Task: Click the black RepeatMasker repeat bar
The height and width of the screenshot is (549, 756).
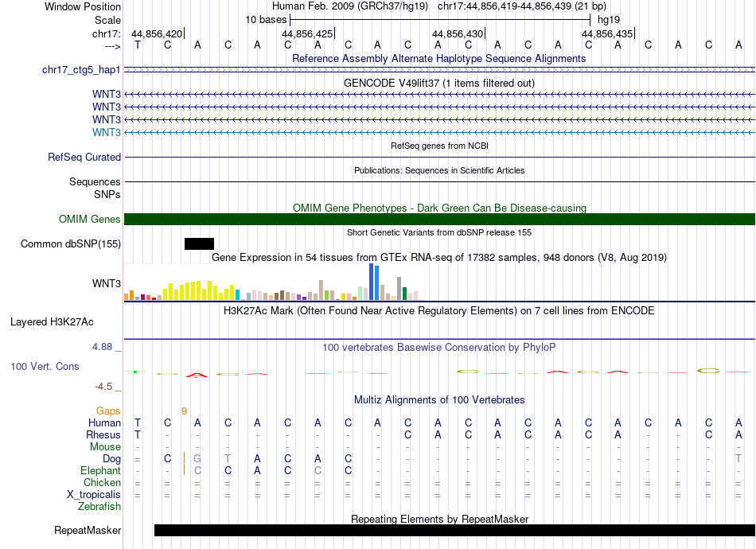Action: (x=454, y=530)
